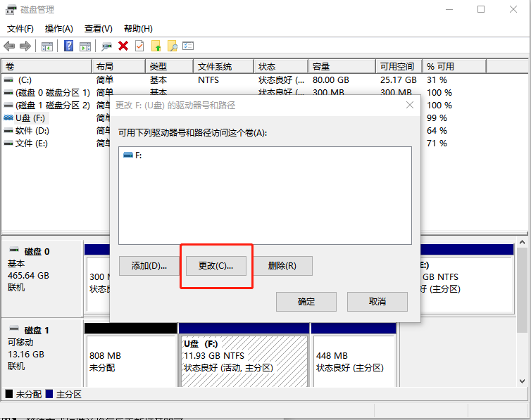The image size is (531, 420).
Task: Sort by 文件系统 column header
Action: click(x=223, y=67)
